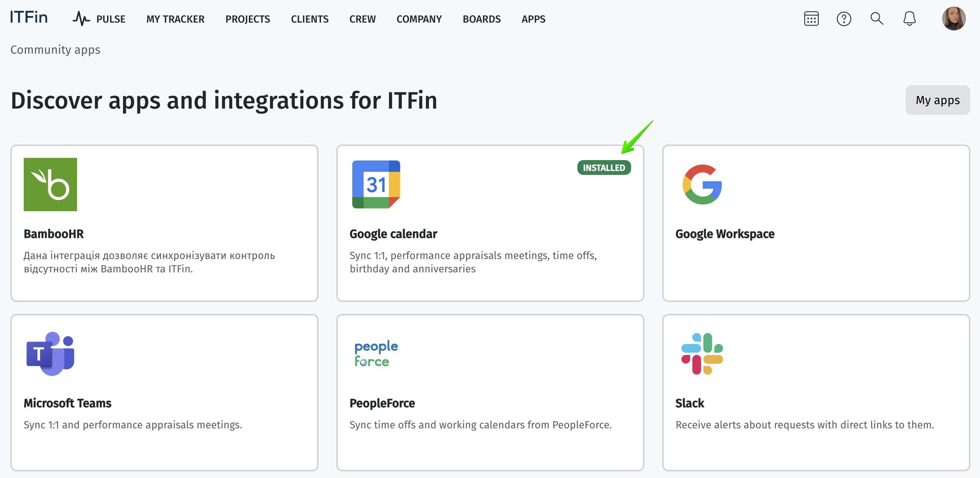Open the calendar icon in top bar
Screen dimensions: 980x478
[811, 19]
